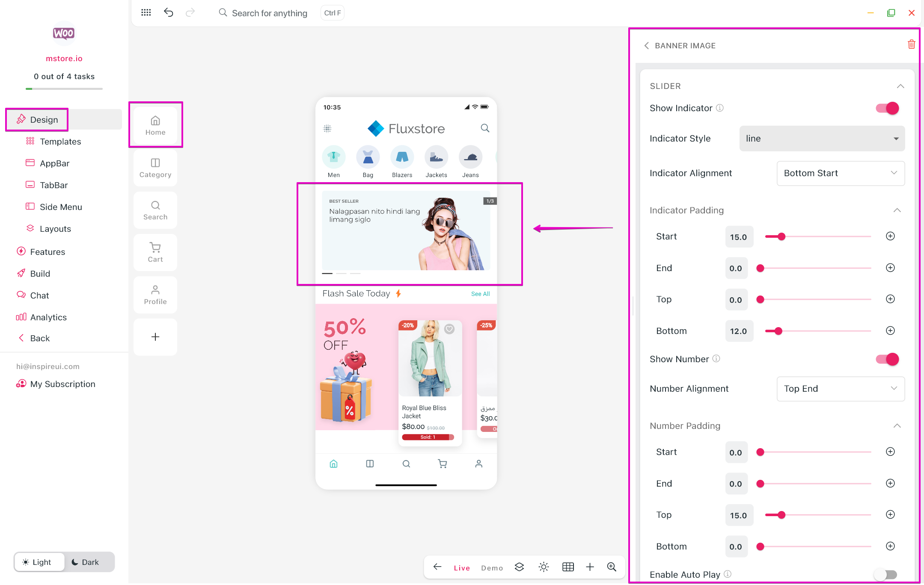The width and height of the screenshot is (924, 585).
Task: Click the undo arrow icon
Action: pos(168,12)
